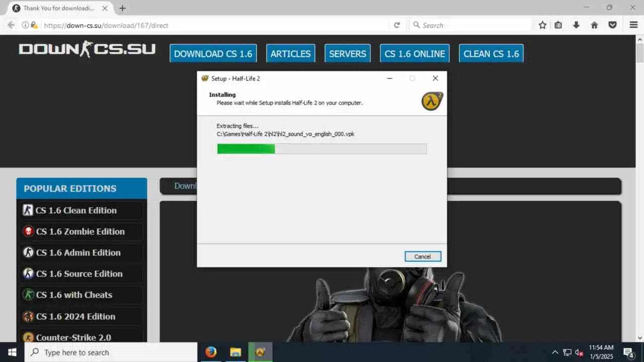The image size is (644, 362).
Task: Click the network icon in system tray
Action: click(x=567, y=352)
